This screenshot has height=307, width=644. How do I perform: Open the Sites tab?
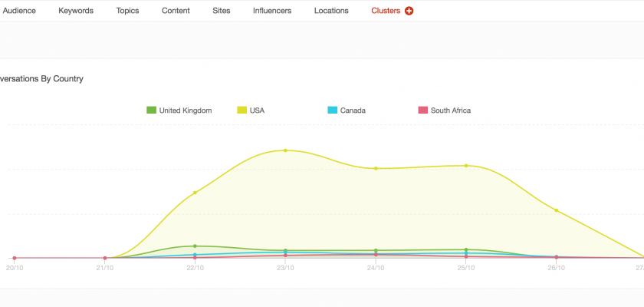(x=222, y=11)
